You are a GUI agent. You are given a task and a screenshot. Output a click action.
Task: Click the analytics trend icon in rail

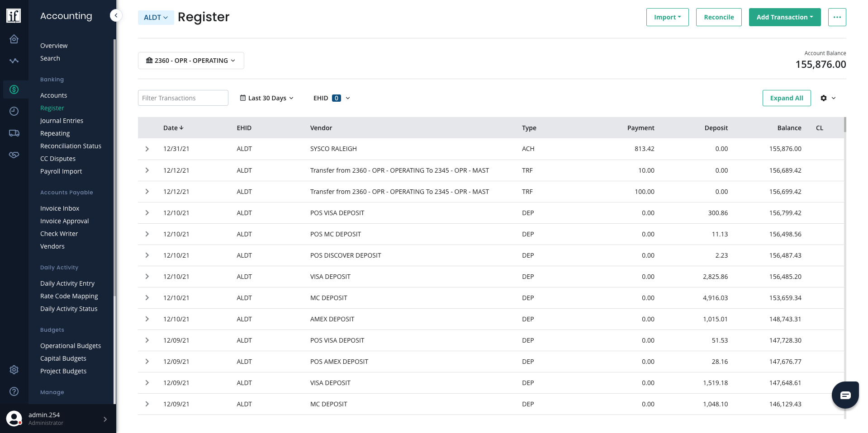click(14, 61)
